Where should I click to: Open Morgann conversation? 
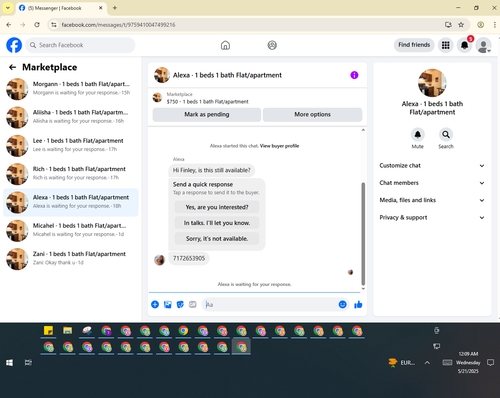[71, 89]
